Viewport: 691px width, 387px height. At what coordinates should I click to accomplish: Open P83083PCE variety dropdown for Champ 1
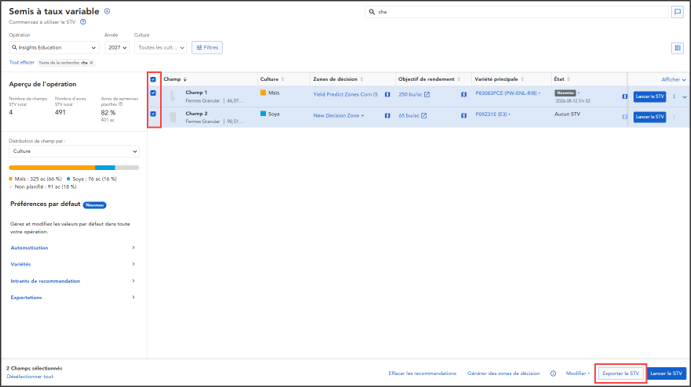[x=508, y=93]
